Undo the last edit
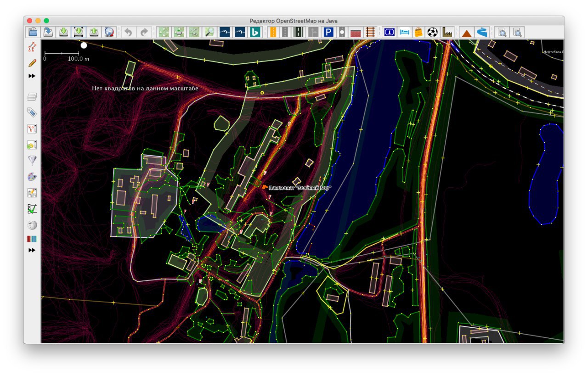Screen dimensions: 588x375 pyautogui.click(x=129, y=32)
